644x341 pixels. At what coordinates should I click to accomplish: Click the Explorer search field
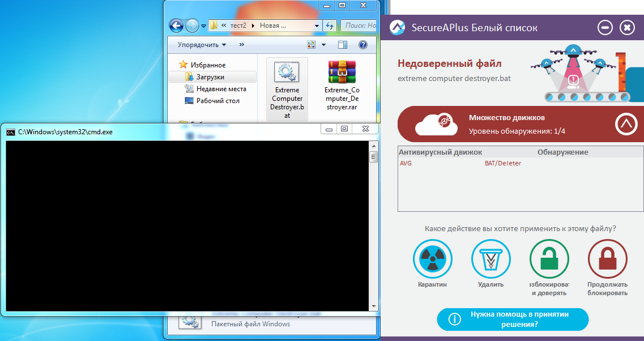(x=358, y=25)
